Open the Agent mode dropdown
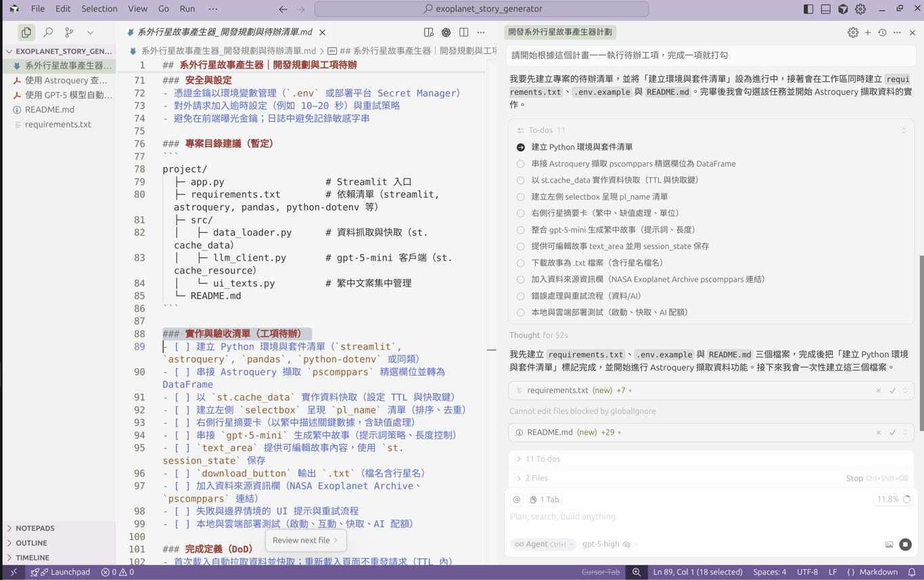 pyautogui.click(x=543, y=544)
